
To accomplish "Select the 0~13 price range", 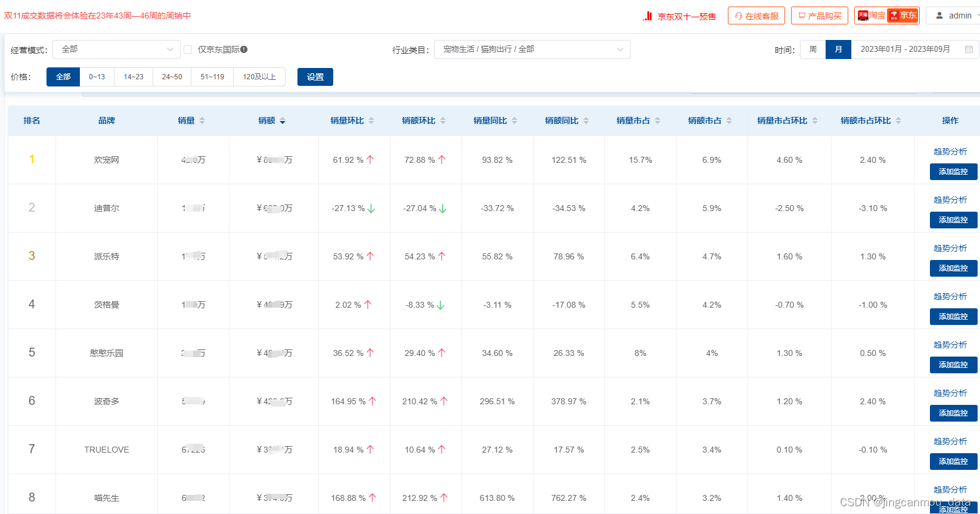I will [97, 77].
